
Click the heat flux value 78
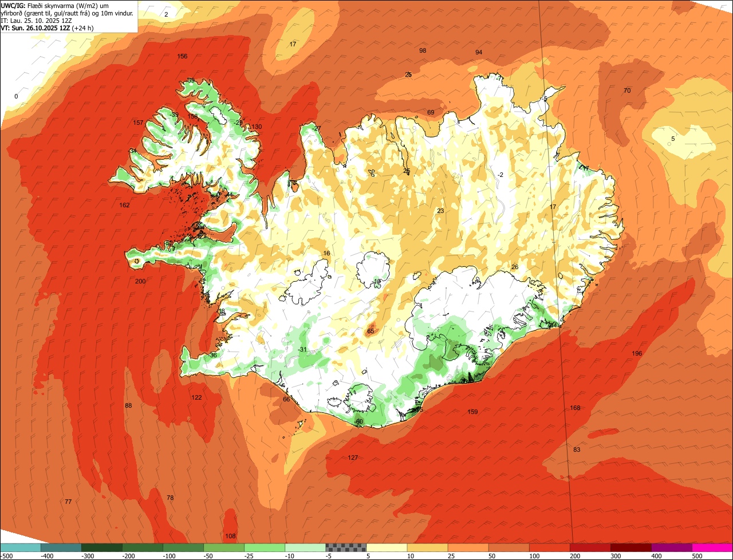[170, 498]
